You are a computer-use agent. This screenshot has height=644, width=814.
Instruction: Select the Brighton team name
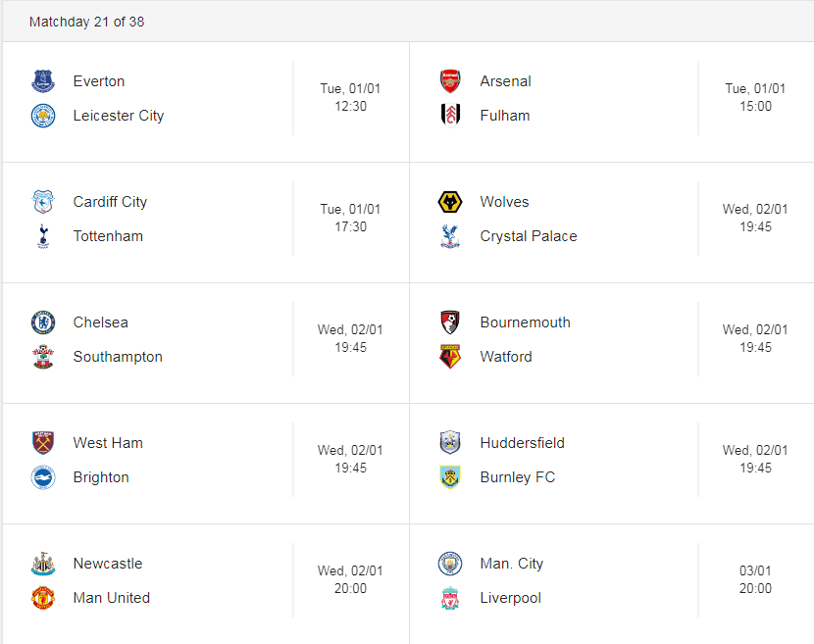point(101,477)
